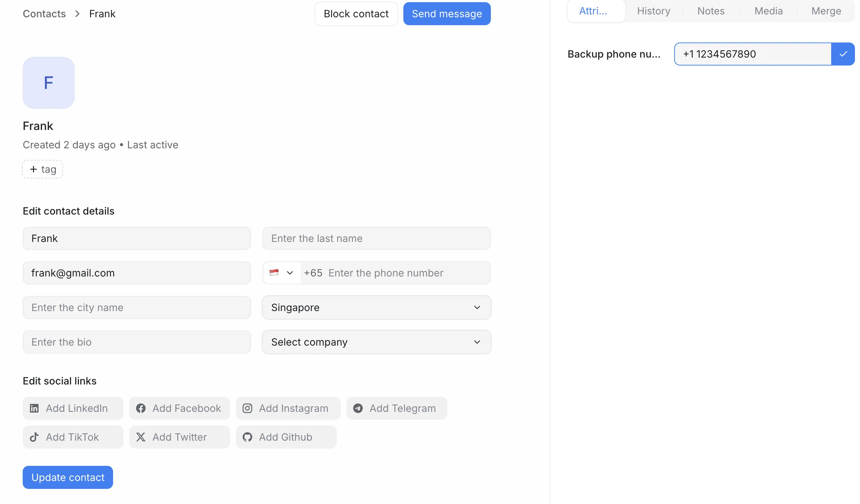The height and width of the screenshot is (504, 860).
Task: Click the Facebook icon in social links
Action: (x=141, y=408)
